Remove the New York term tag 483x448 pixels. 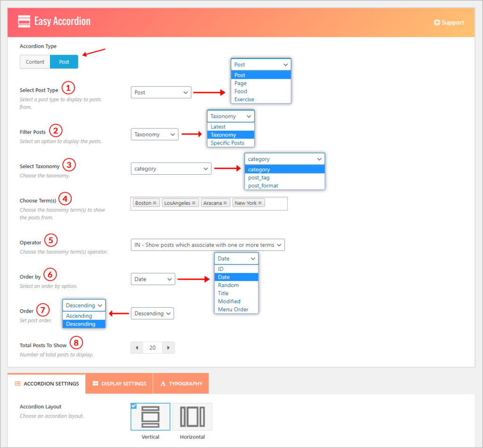260,203
